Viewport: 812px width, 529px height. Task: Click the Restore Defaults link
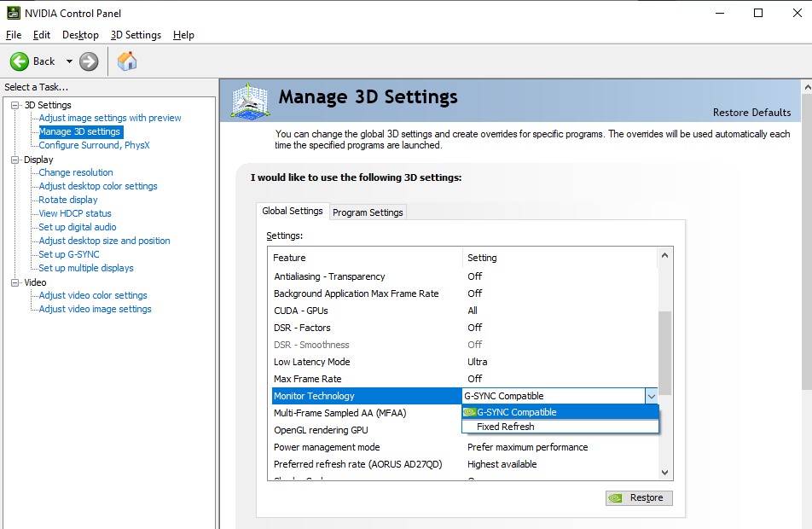751,113
